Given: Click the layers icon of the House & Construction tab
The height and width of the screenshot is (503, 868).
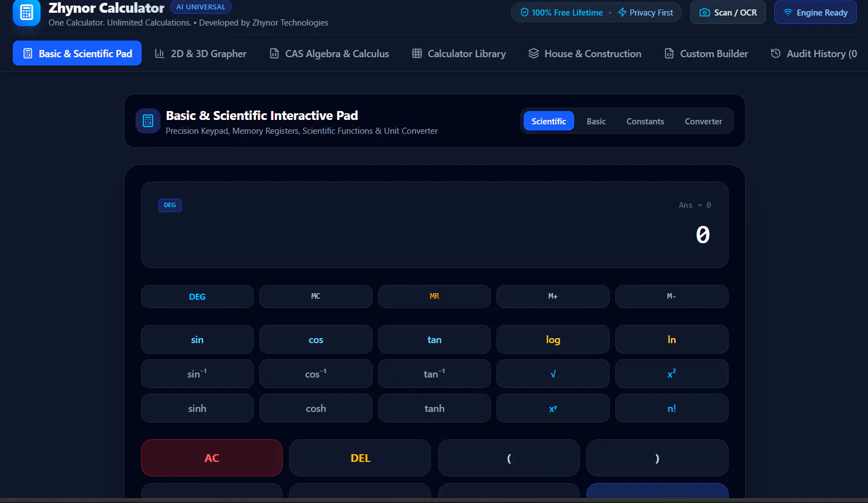Looking at the screenshot, I should [x=534, y=53].
